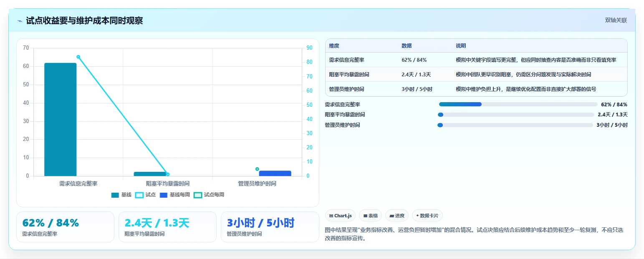Image resolution: width=644 pixels, height=259 pixels.
Task: Click the 表格 tag chip
Action: coord(370,216)
